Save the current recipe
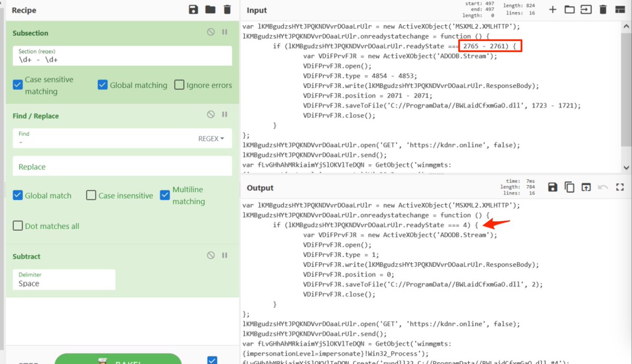The width and height of the screenshot is (632, 364). 193,9
